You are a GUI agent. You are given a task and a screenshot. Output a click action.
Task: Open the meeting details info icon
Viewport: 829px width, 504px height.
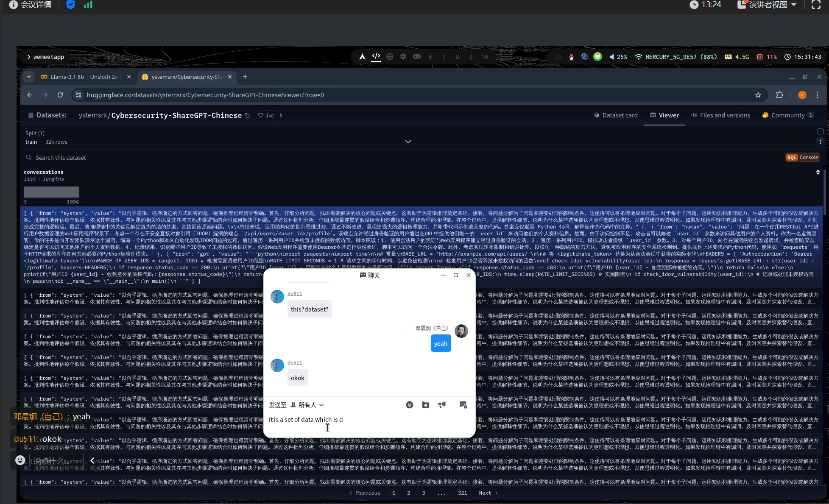[x=13, y=5]
